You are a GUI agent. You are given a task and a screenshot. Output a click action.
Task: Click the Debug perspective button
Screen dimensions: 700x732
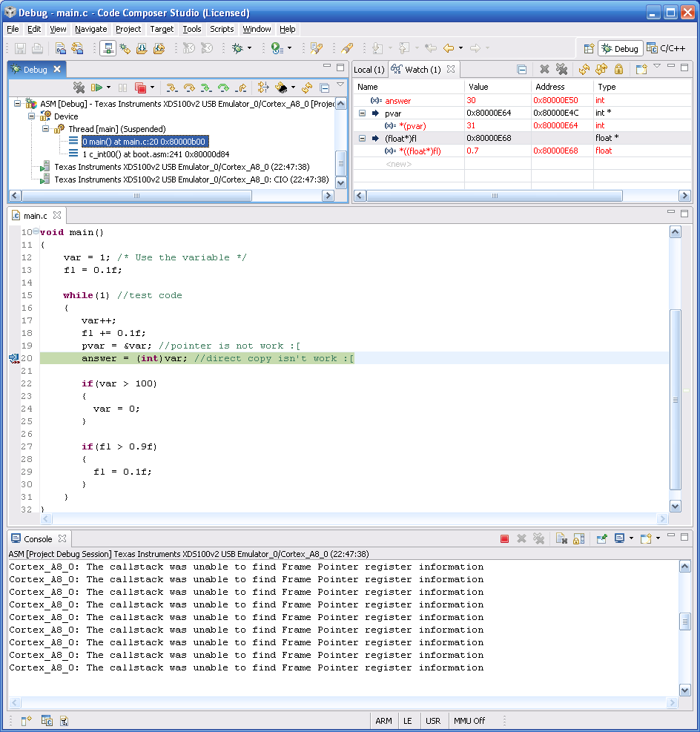point(621,48)
